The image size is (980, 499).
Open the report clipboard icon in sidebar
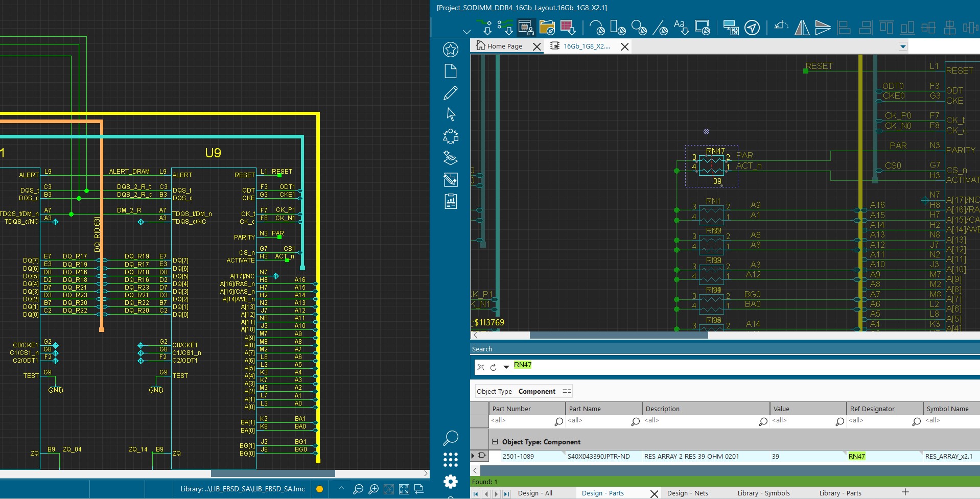point(450,202)
